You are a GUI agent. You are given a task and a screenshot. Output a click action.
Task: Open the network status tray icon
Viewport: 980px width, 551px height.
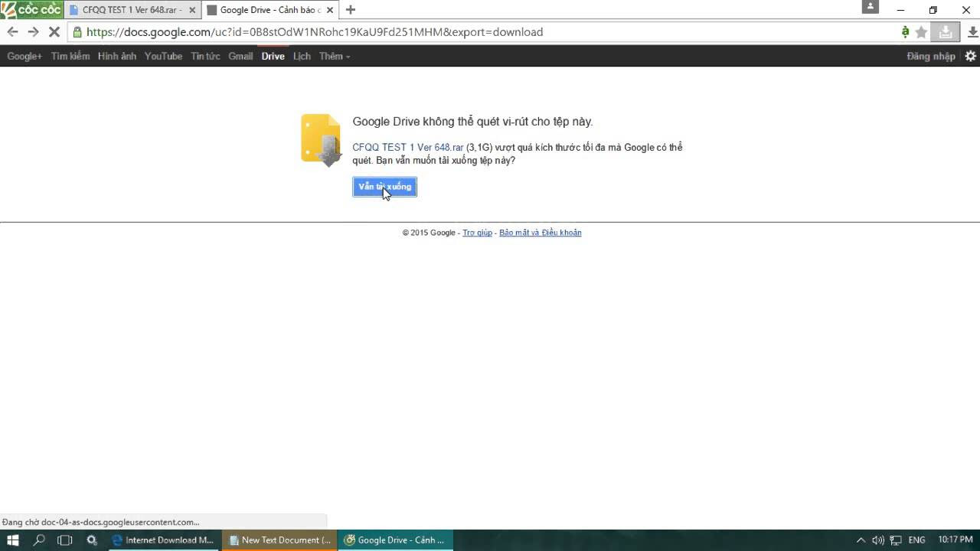(x=896, y=540)
